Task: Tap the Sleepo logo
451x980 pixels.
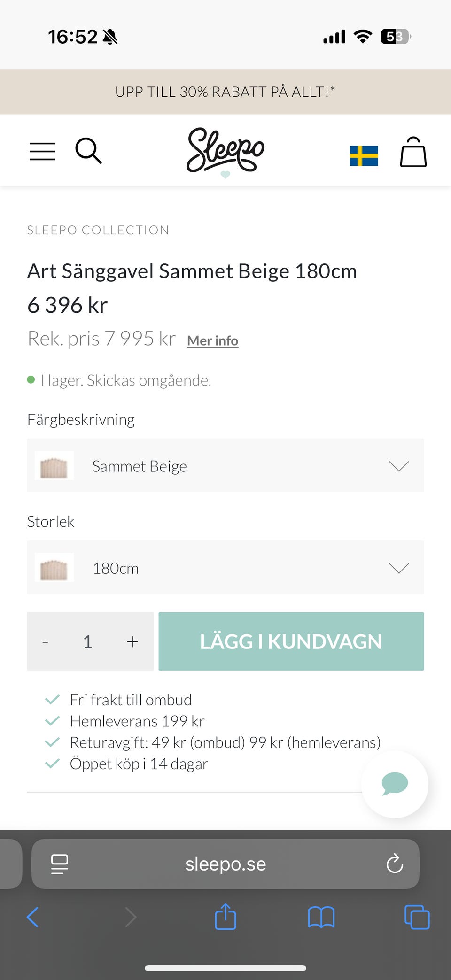Action: (225, 151)
